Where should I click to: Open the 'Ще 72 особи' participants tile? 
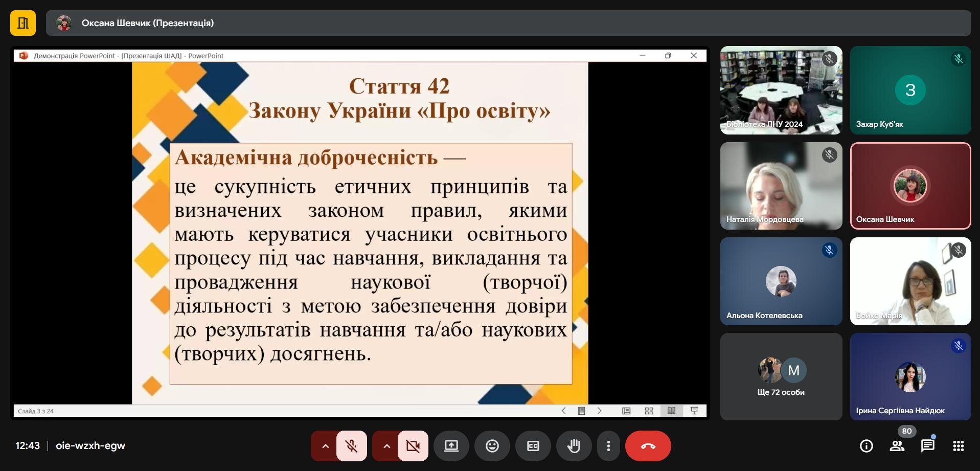pyautogui.click(x=781, y=377)
